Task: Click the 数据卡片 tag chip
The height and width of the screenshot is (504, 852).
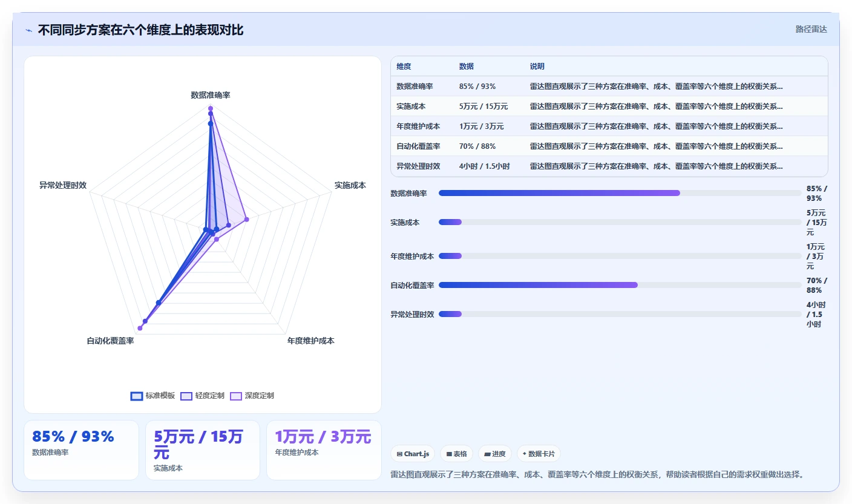Action: 539,454
